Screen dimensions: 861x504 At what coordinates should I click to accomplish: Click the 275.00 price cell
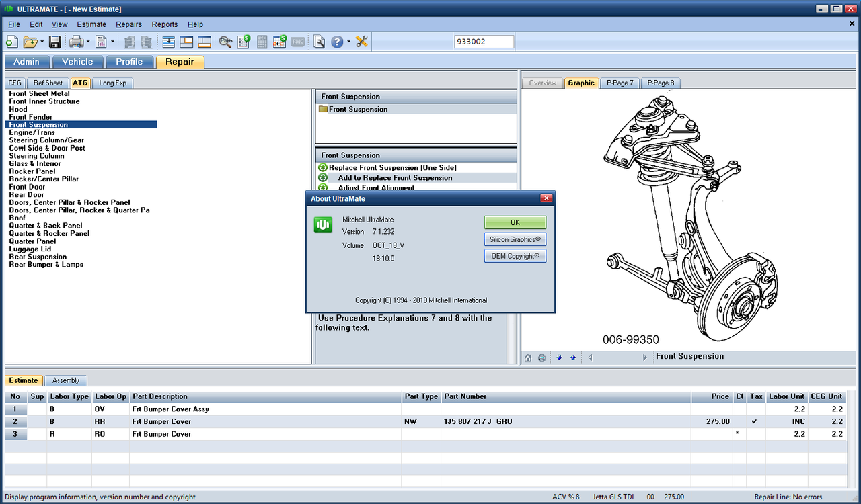pos(712,421)
